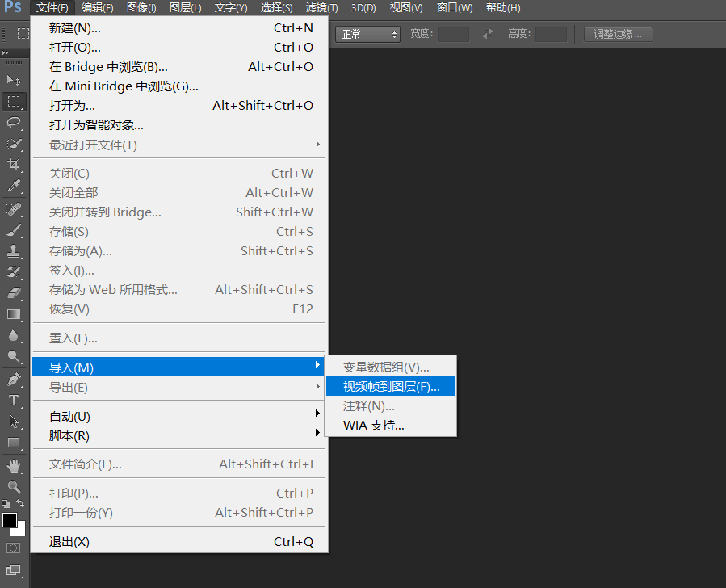
Task: Select the Move tool
Action: (14, 81)
